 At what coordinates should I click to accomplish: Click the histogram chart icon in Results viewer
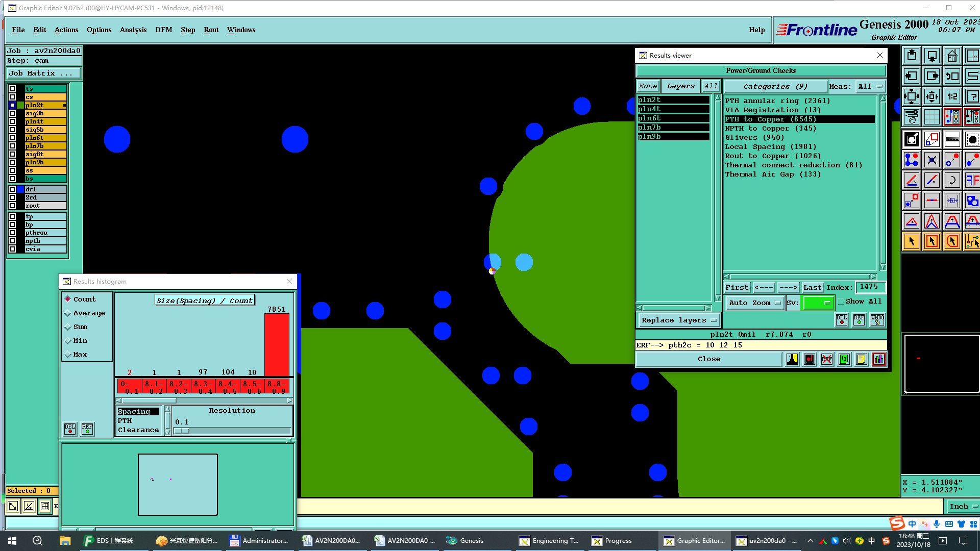[879, 359]
